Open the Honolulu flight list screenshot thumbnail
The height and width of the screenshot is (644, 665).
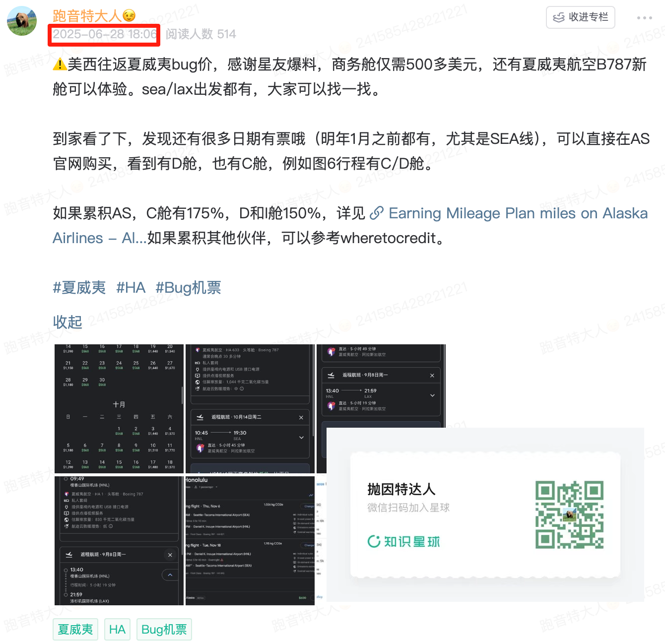250,540
